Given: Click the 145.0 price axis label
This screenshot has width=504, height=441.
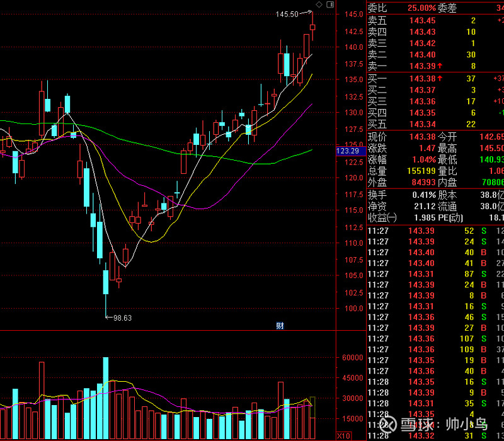Looking at the screenshot, I should pos(354,14).
